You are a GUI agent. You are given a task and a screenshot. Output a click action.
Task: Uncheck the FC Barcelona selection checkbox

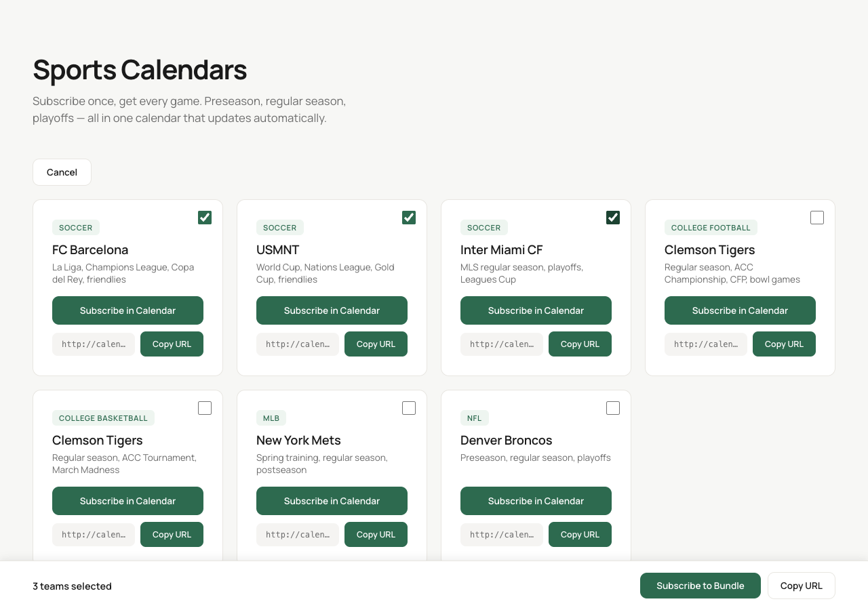pos(205,218)
